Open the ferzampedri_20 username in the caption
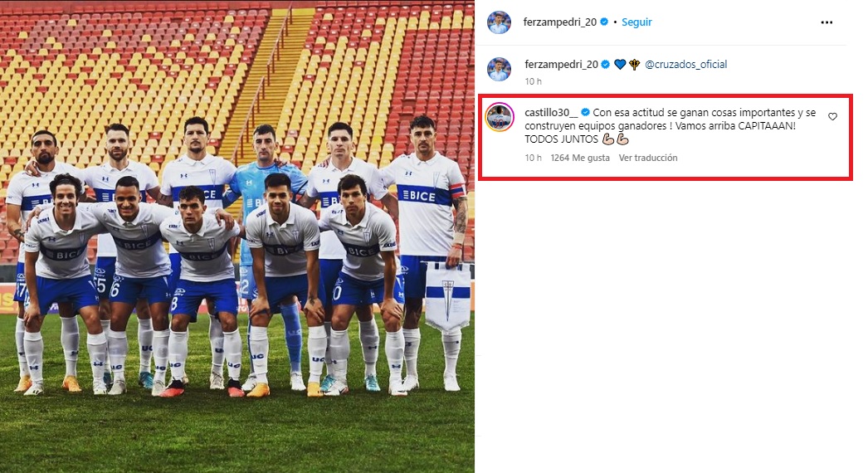The width and height of the screenshot is (868, 473). [x=561, y=64]
